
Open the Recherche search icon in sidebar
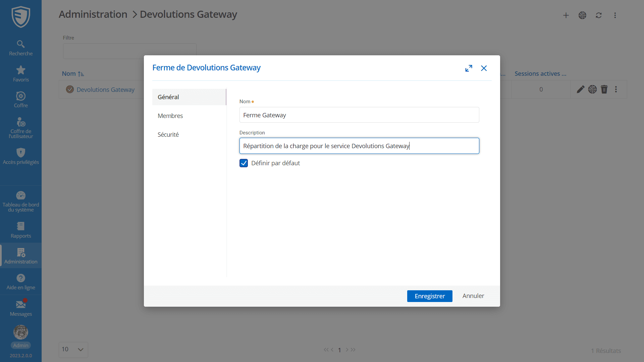tap(21, 44)
